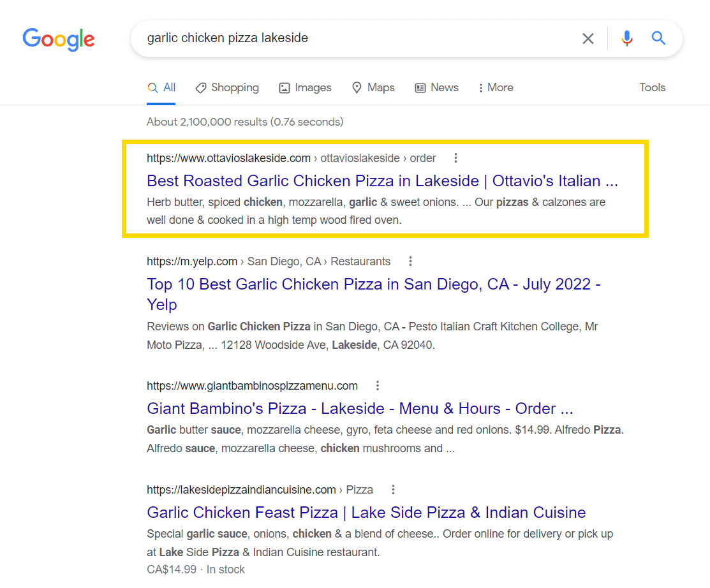Start voice search with the microphone icon
710x588 pixels.
coord(626,38)
